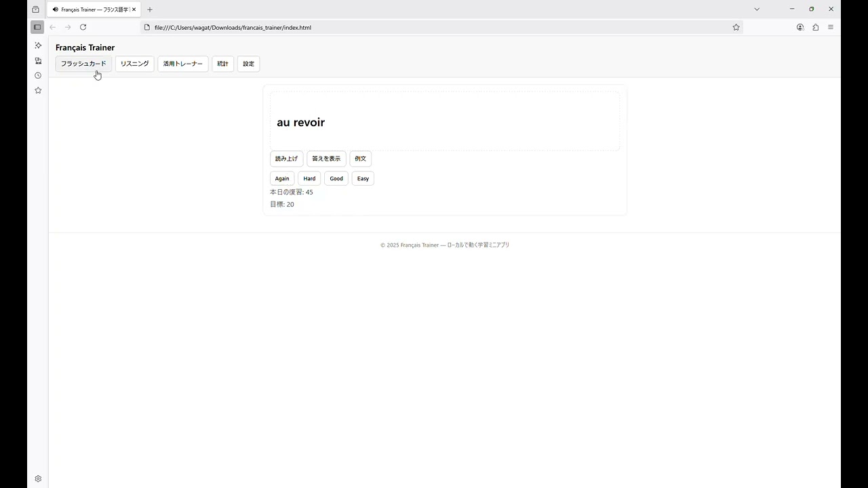Mute the tab via its speaker icon

click(x=56, y=9)
